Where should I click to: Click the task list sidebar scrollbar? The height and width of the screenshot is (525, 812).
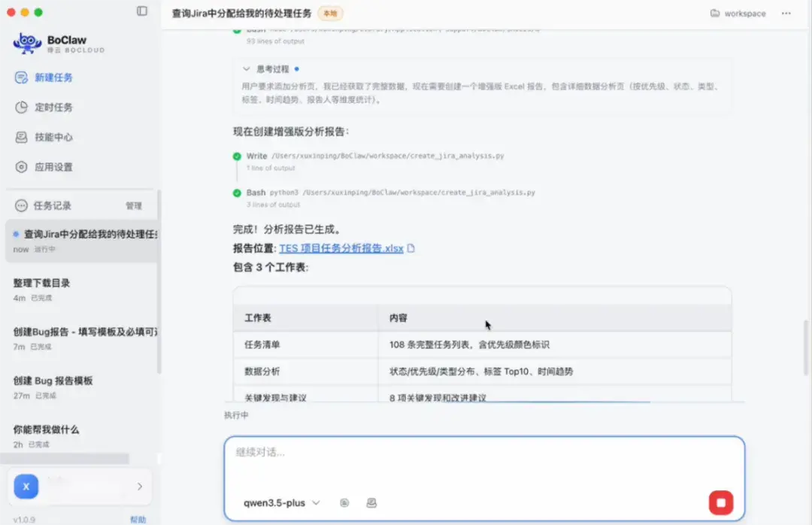[x=159, y=283]
